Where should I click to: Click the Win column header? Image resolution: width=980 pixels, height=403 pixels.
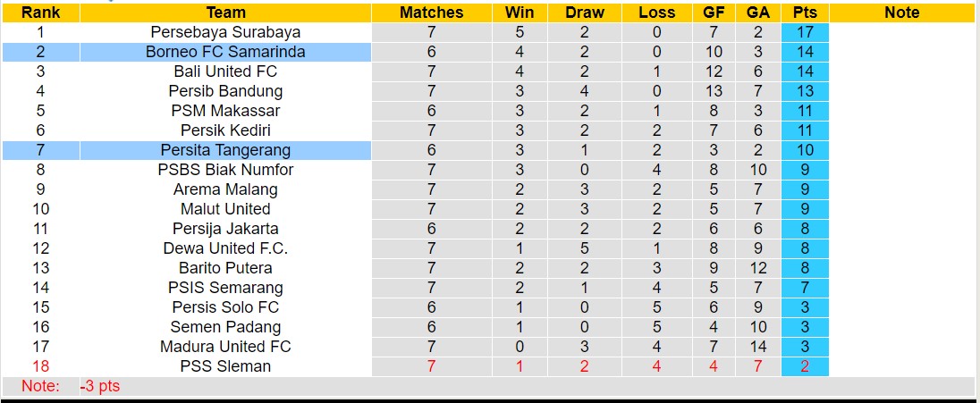[x=520, y=13]
